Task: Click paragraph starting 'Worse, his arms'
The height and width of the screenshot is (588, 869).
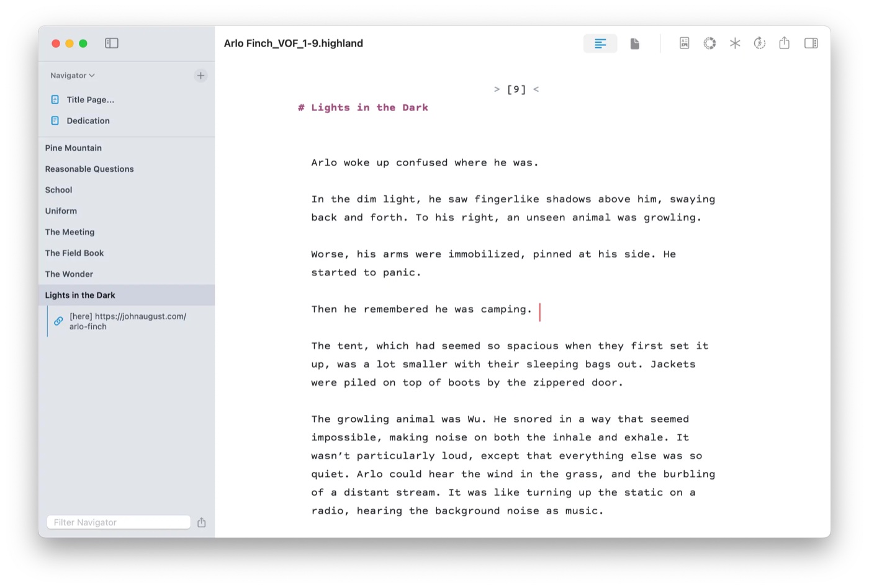Action: pyautogui.click(x=493, y=264)
